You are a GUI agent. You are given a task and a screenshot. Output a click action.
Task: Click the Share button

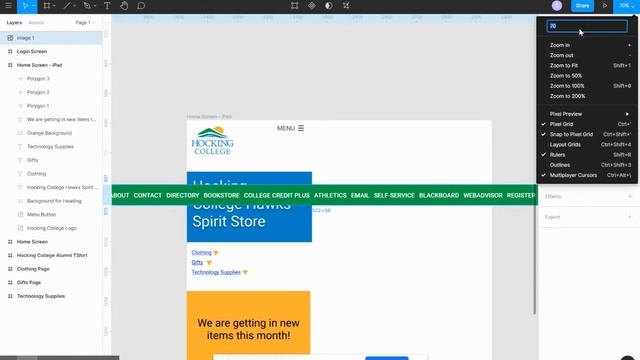point(582,6)
